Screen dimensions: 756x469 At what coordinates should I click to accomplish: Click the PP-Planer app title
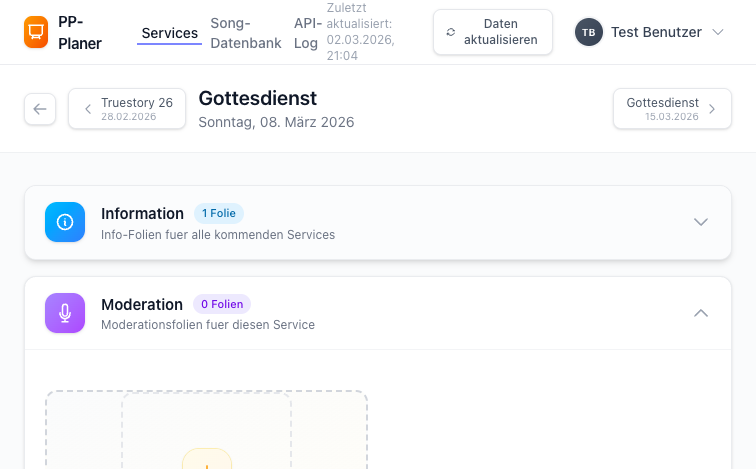[x=80, y=33]
